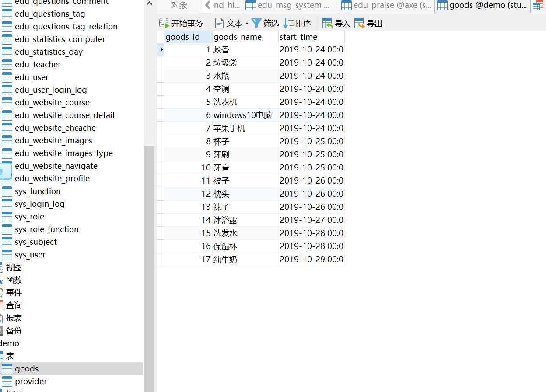This screenshot has width=546, height=392.
Task: Open the 函数 (Functions) node
Action: pos(14,280)
